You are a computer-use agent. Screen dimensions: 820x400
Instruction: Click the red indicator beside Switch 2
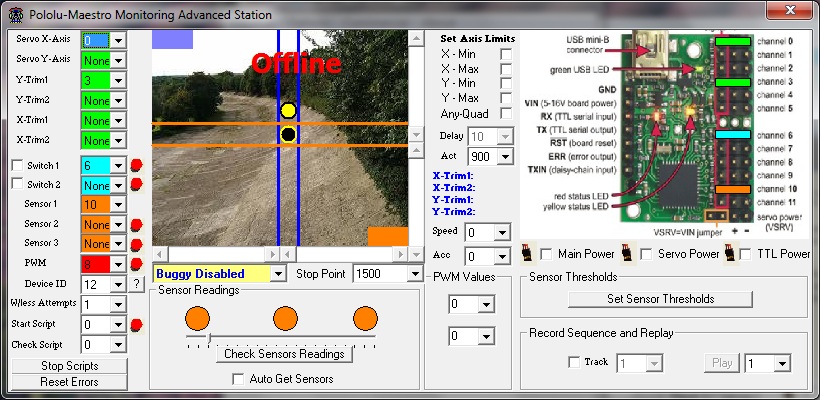(136, 185)
